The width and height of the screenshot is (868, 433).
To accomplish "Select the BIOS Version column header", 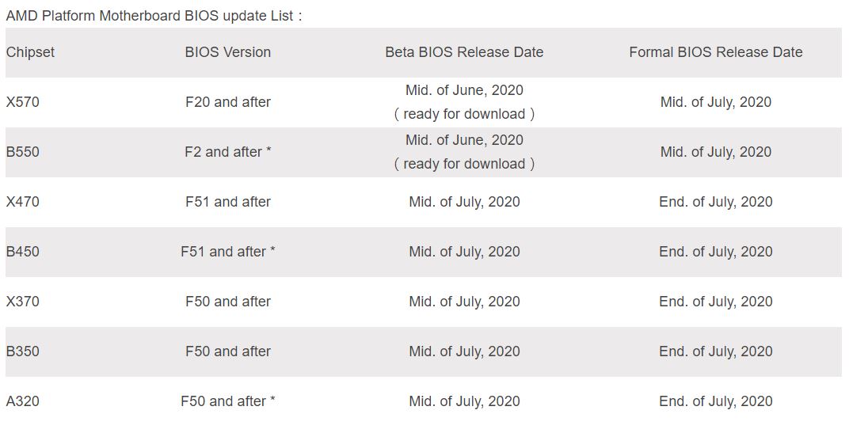I will pos(228,52).
